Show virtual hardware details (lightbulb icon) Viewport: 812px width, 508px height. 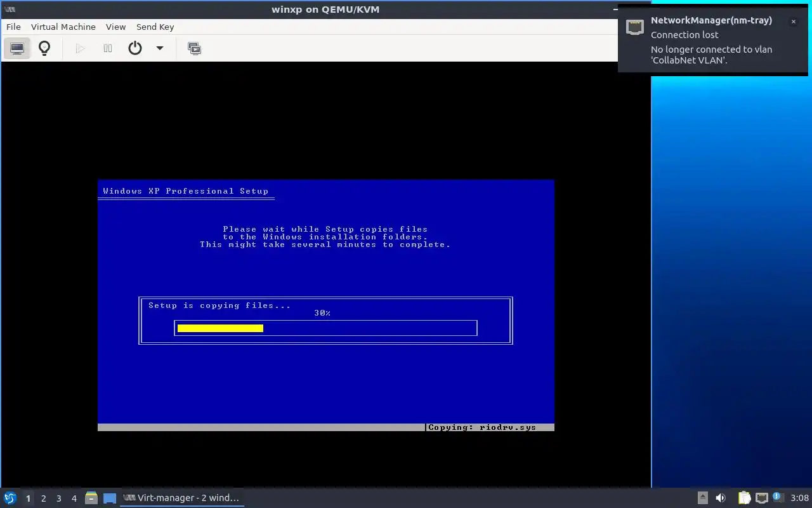[x=44, y=48]
